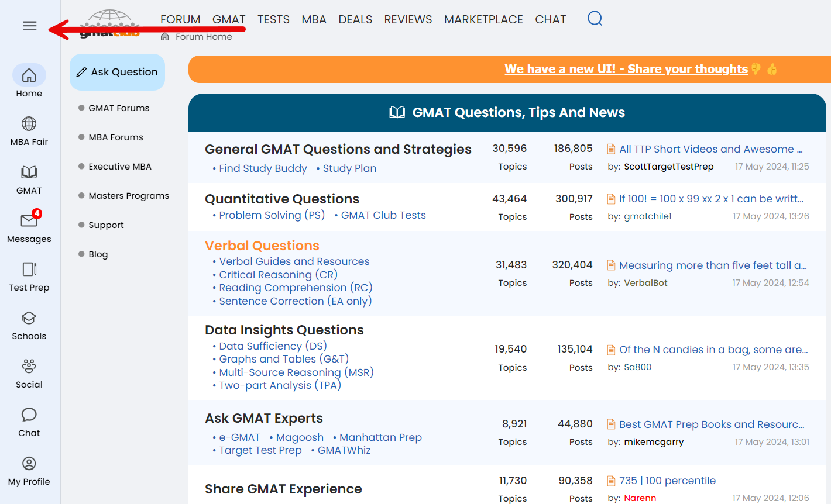
Task: Click the new UI share thoughts banner link
Action: (626, 69)
